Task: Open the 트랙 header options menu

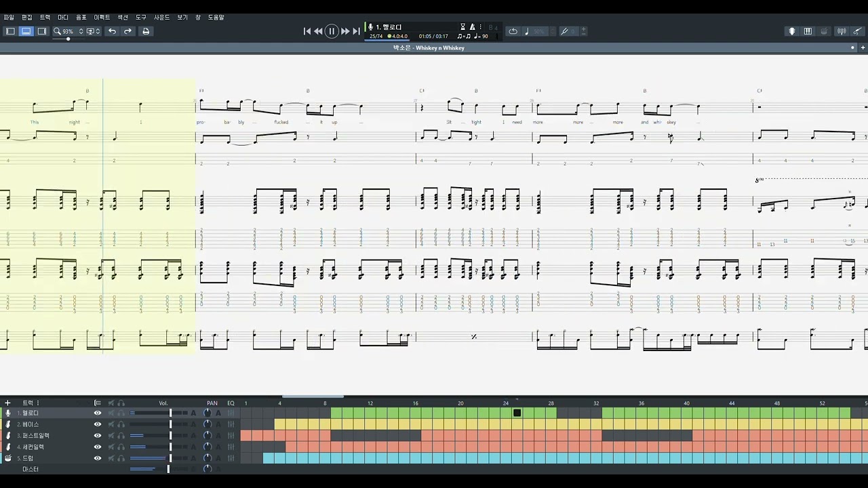Action: pos(38,403)
